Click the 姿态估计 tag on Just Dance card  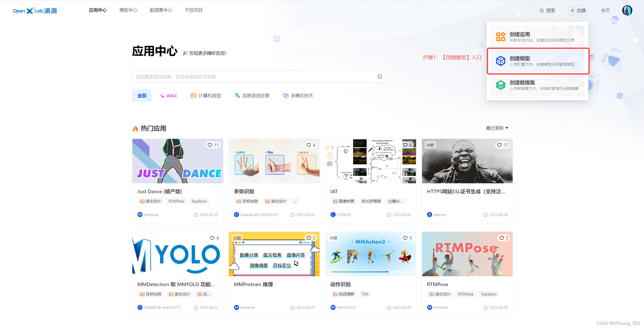tap(150, 201)
